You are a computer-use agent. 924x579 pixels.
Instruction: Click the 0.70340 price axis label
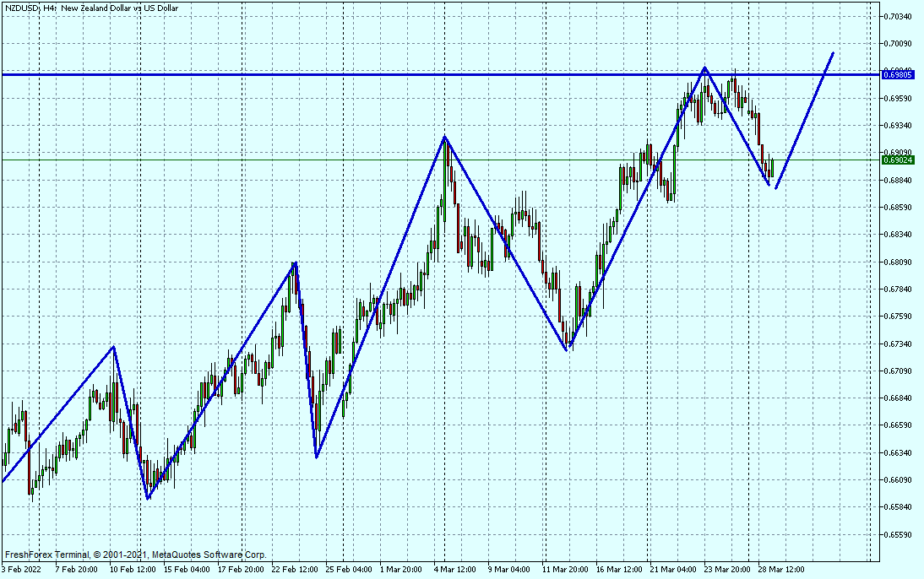coord(897,17)
